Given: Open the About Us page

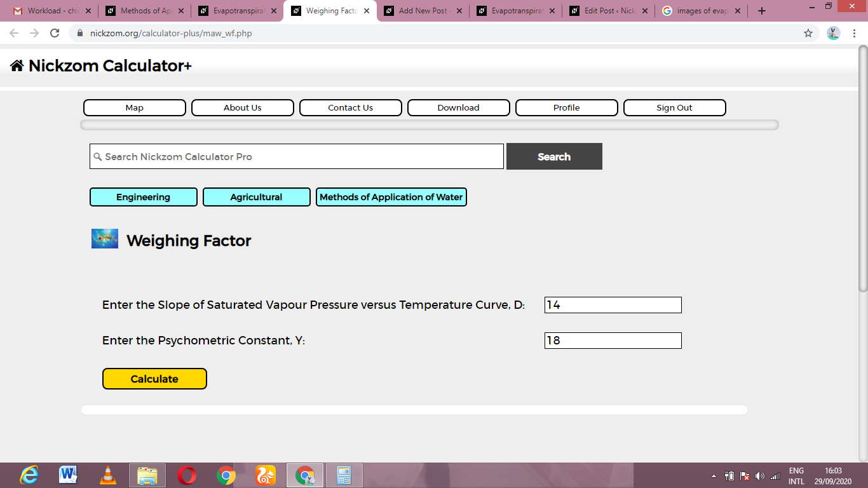Looking at the screenshot, I should click(243, 107).
